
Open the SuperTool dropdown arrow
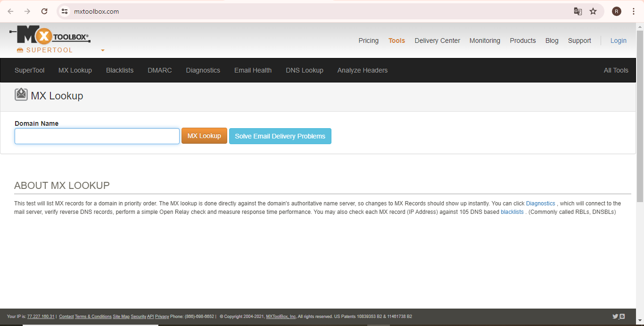(103, 50)
